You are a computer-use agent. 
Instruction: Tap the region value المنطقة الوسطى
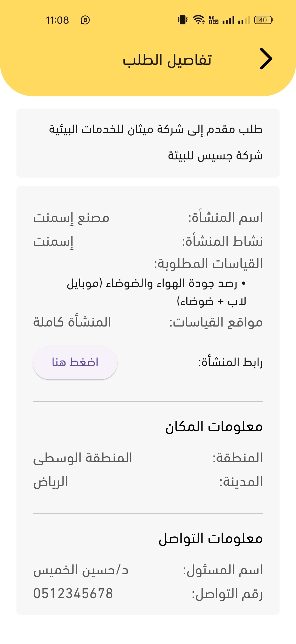coord(83,458)
